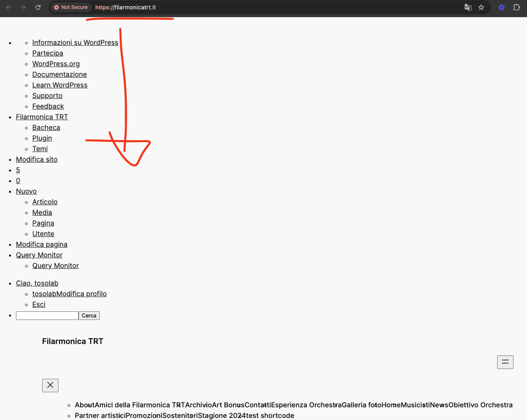Screen dimensions: 527x420
Task: Visit the WordPress.org link
Action: tap(56, 64)
